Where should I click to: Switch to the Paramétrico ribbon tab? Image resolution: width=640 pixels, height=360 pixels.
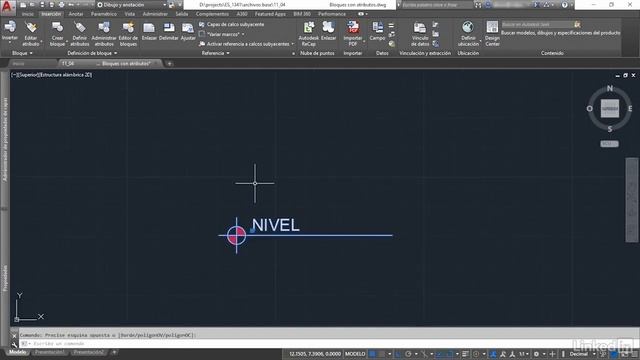coord(104,14)
